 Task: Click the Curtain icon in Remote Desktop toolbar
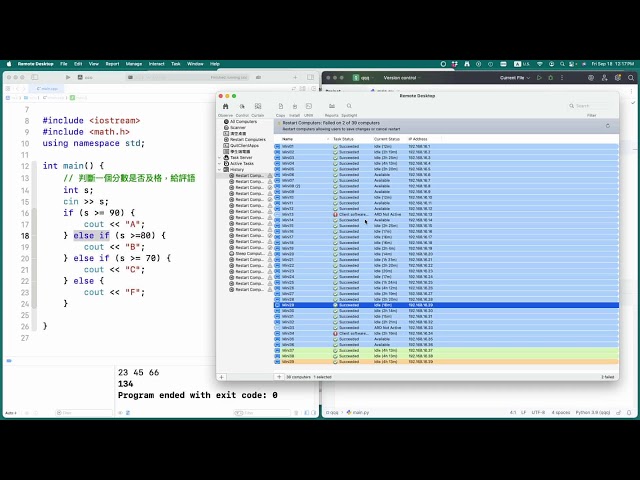tap(258, 107)
